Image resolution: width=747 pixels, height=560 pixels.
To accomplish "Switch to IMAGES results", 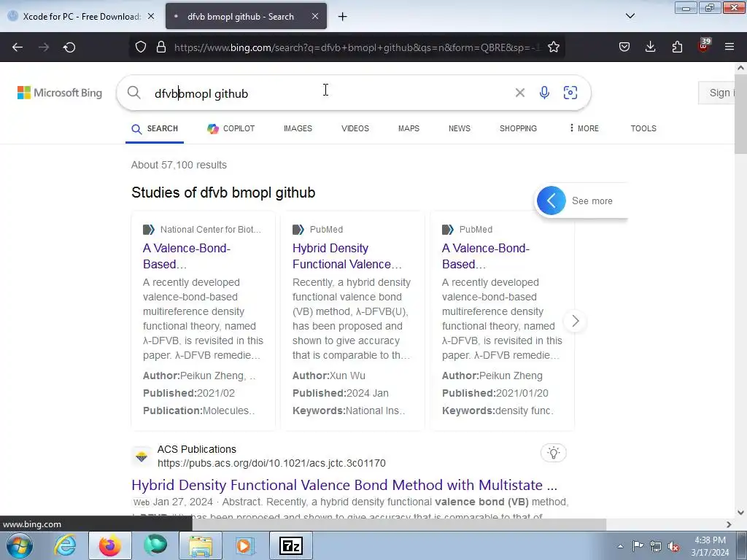I will pyautogui.click(x=298, y=128).
